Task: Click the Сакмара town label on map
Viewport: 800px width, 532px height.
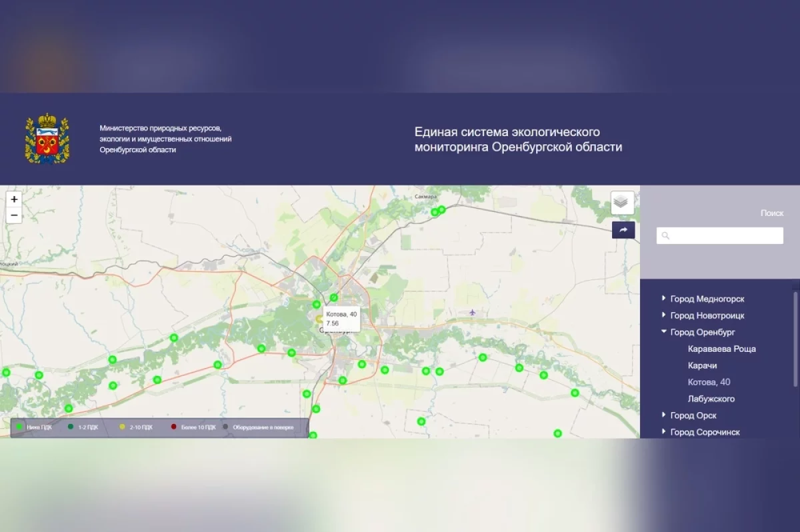Action: 425,197
